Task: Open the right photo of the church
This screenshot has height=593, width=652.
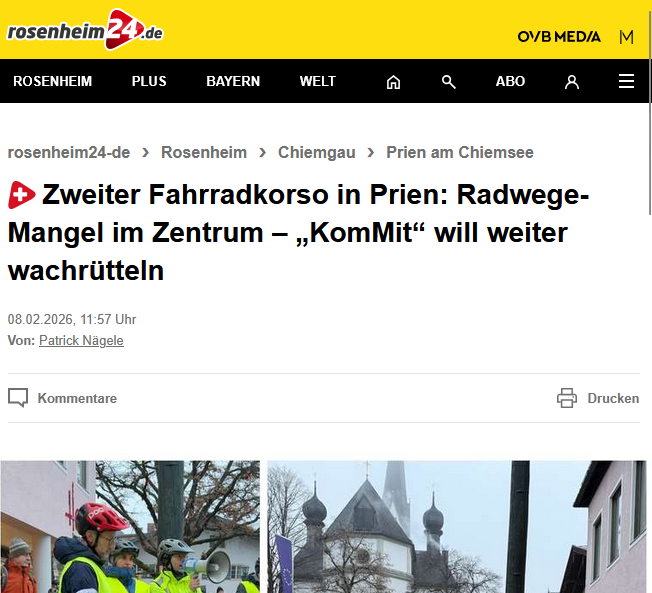Action: 457,526
